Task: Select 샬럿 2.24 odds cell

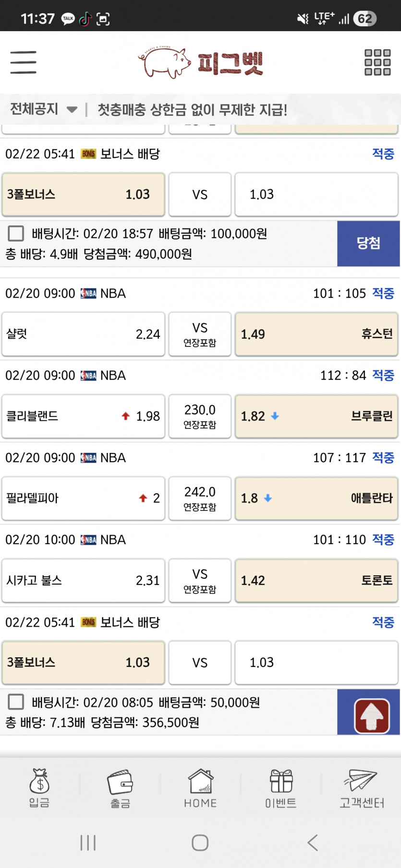Action: click(x=83, y=334)
